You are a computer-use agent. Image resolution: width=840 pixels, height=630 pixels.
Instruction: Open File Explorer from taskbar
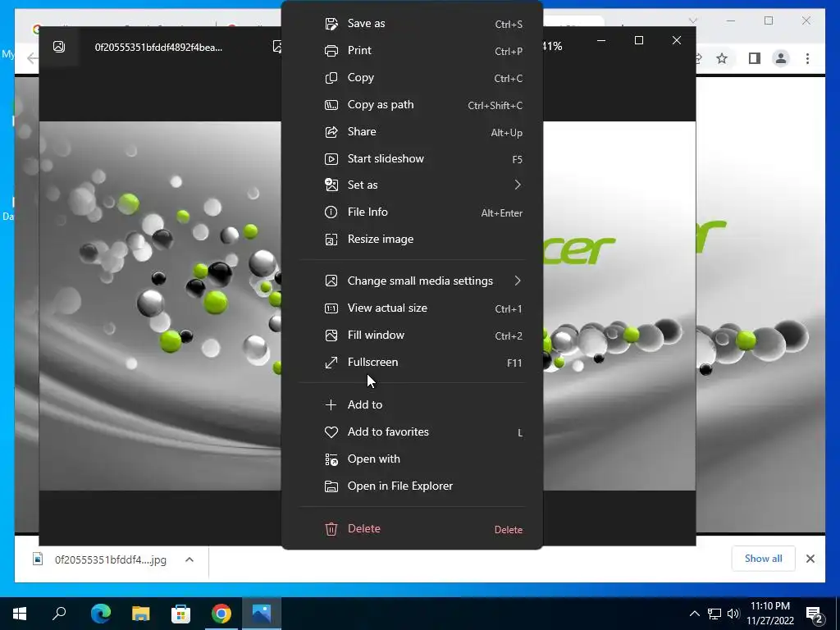point(141,613)
